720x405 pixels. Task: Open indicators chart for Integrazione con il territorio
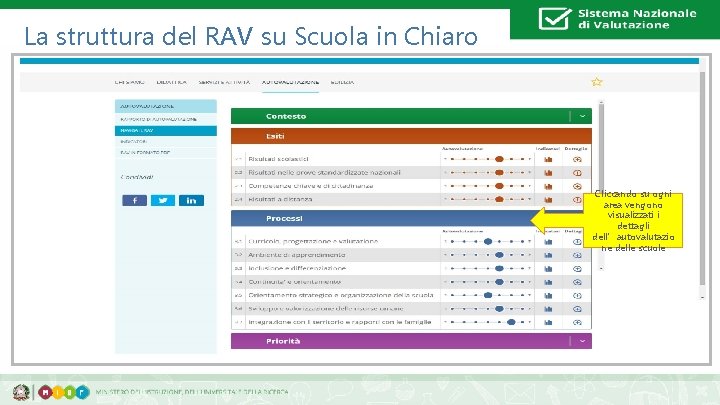pos(548,322)
